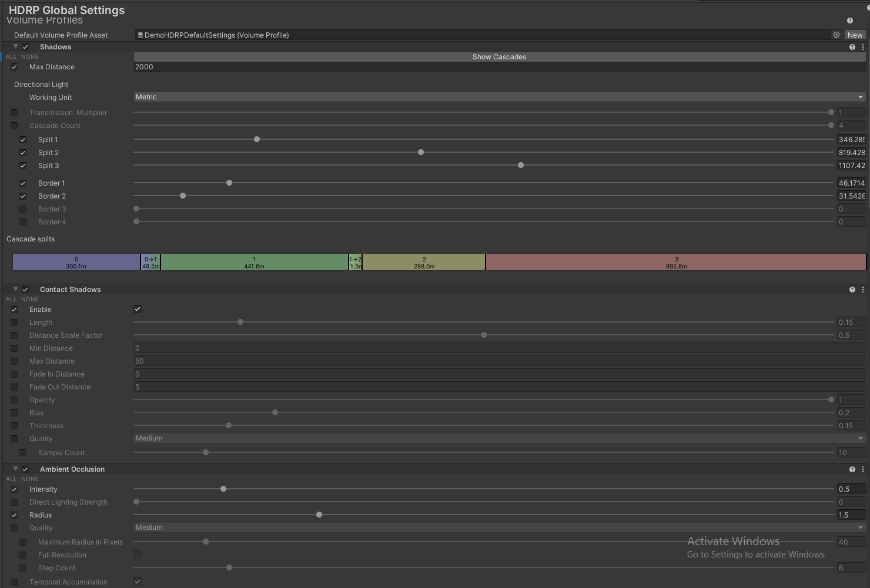Click the Ambient Occlusion Radius value field
Viewport: 870px width, 588px height.
tap(851, 515)
